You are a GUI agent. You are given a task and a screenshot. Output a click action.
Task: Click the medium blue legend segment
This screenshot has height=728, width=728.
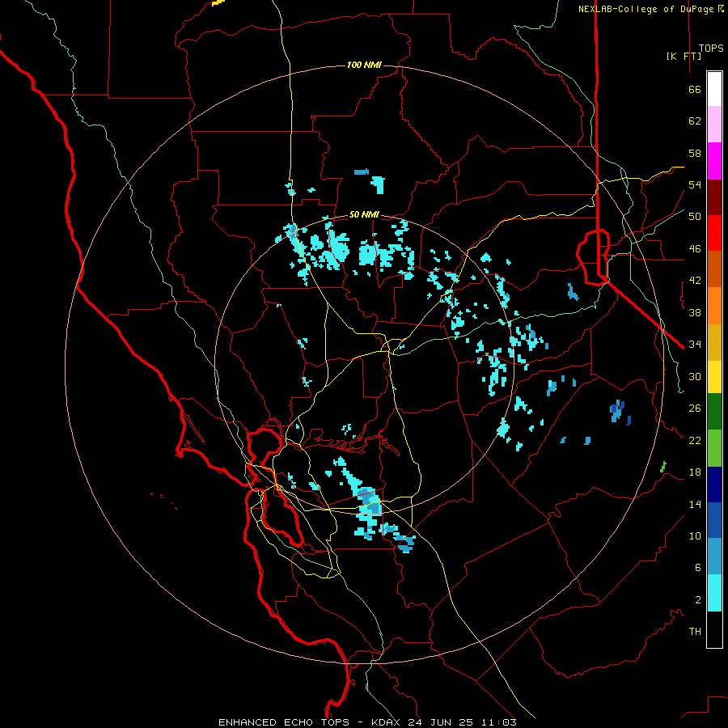(714, 520)
